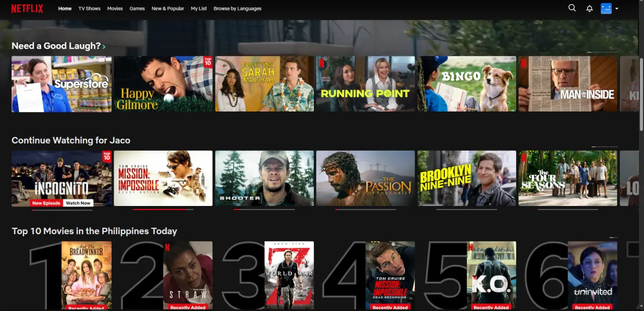Open the K.O. poster

click(492, 275)
